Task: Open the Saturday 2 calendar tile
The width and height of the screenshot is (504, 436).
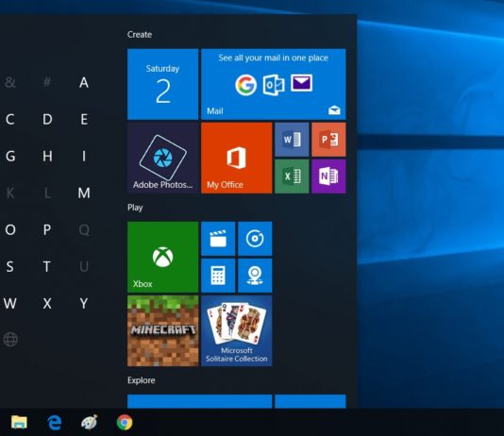Action: [x=163, y=84]
